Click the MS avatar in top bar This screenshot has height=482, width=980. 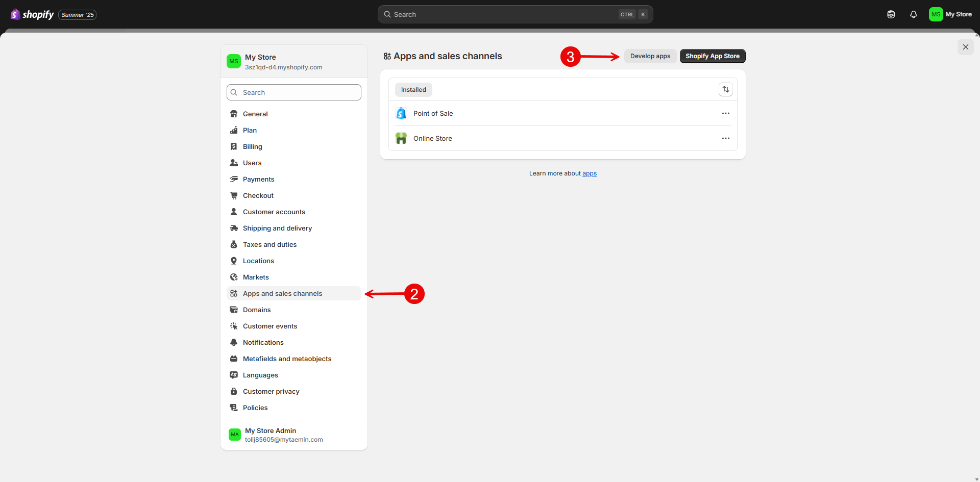click(x=936, y=14)
